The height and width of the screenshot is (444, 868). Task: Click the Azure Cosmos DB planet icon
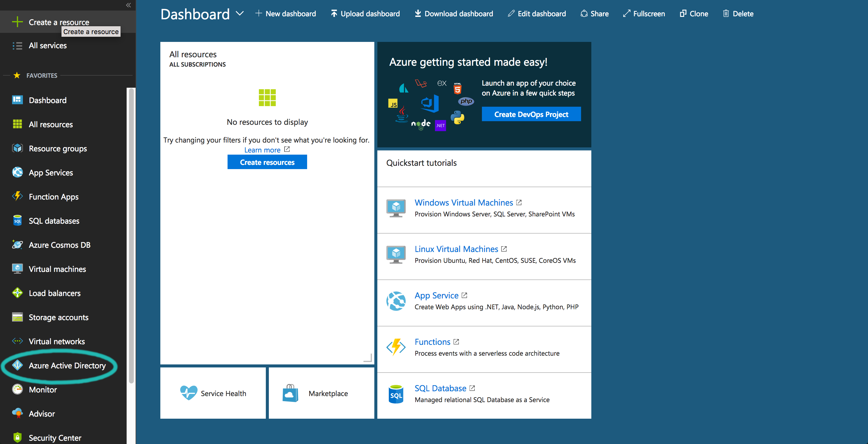[17, 244]
